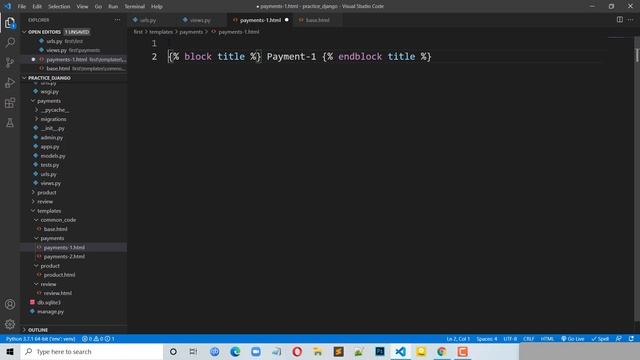Click Visual Studio Code taskbar icon
Screen dimensions: 640x360
pyautogui.click(x=400, y=351)
